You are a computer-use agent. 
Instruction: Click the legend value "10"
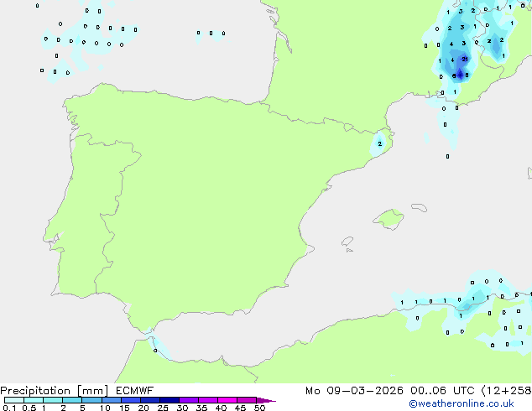pos(105,408)
